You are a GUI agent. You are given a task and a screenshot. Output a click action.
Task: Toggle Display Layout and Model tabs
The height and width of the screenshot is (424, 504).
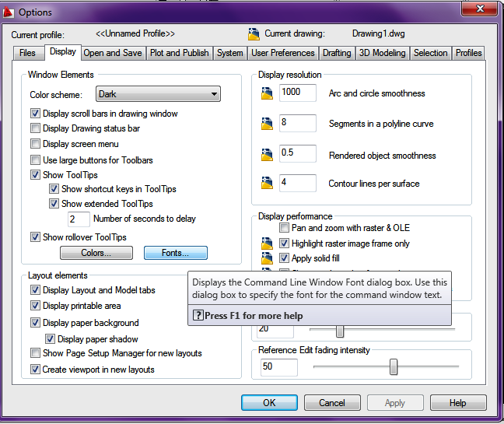pos(35,290)
